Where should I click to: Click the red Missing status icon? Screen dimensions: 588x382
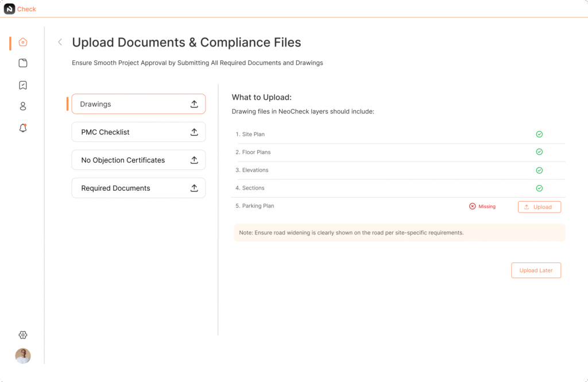[473, 206]
